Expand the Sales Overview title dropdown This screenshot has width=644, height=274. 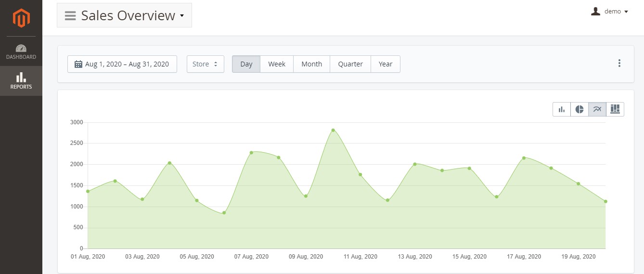pos(181,16)
